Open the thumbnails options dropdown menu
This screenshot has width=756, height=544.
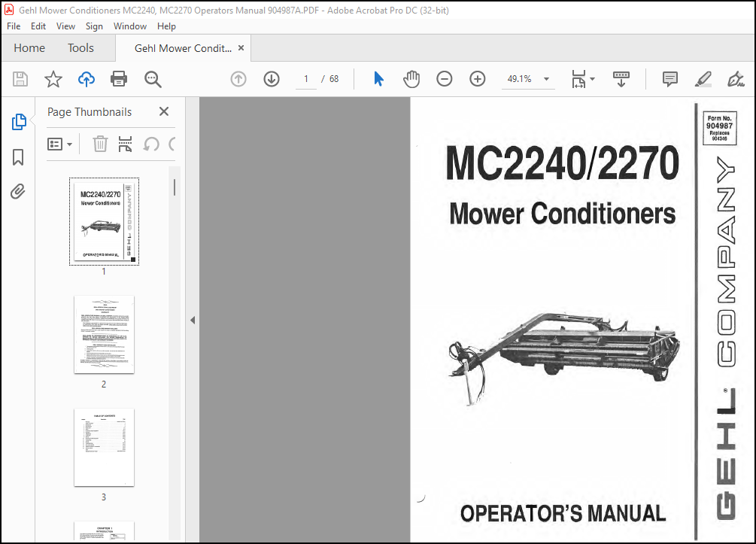59,144
